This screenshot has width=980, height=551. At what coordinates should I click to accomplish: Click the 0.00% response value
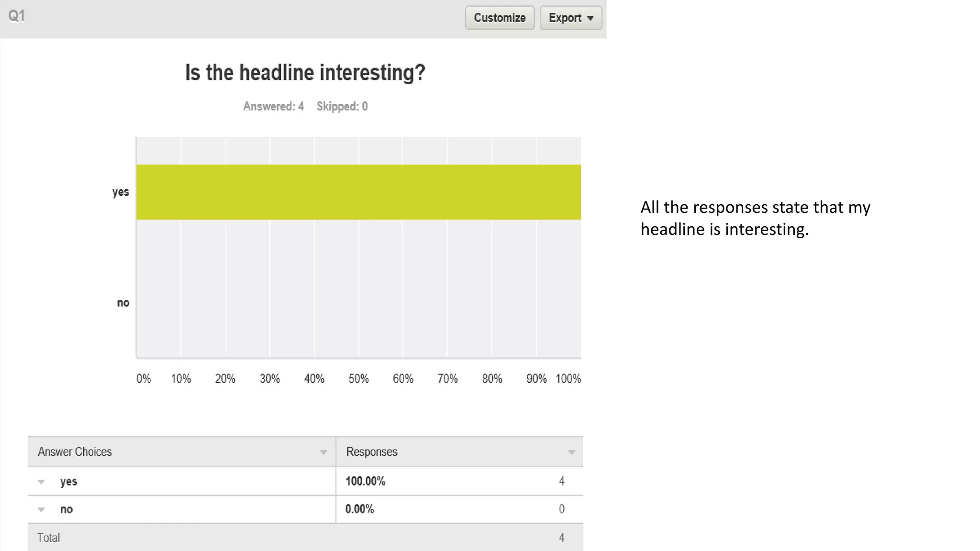point(359,509)
